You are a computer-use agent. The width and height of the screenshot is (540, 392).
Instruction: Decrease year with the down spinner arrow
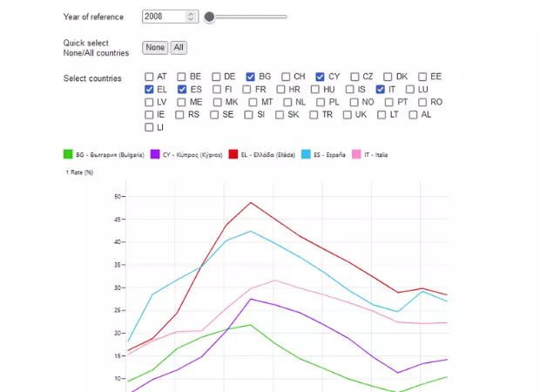tap(191, 20)
